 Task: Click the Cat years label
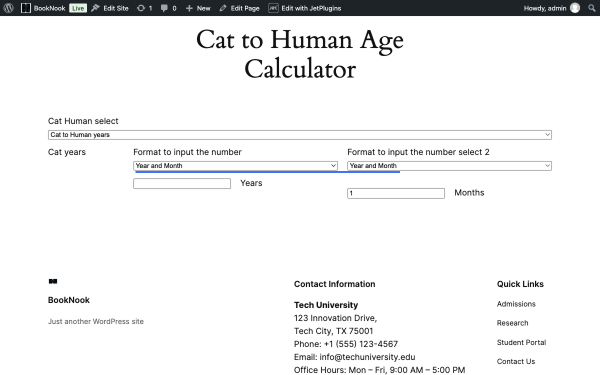point(67,152)
